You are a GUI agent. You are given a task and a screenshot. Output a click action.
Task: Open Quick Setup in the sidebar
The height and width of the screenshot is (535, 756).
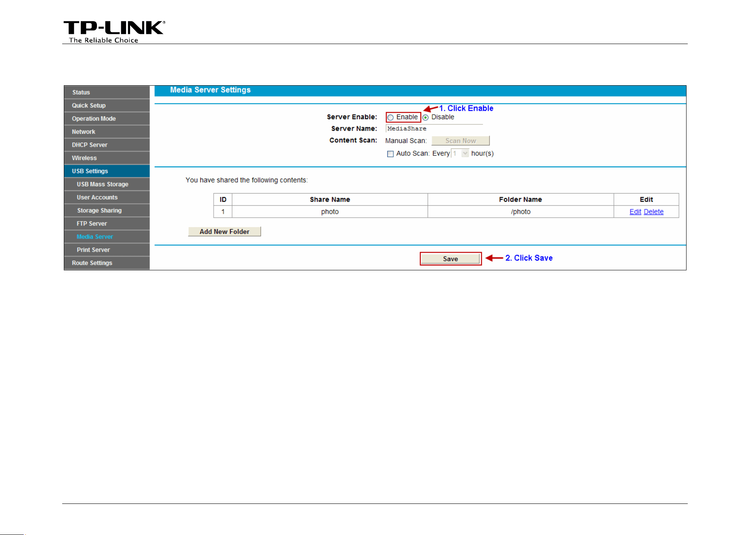pos(107,105)
